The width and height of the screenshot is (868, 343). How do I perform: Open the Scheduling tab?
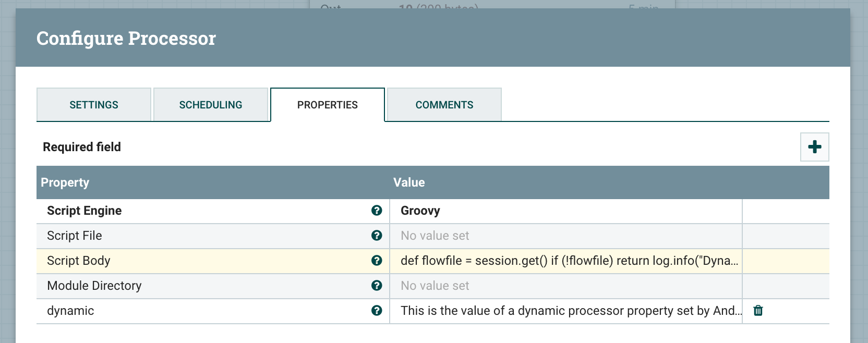[x=211, y=105]
